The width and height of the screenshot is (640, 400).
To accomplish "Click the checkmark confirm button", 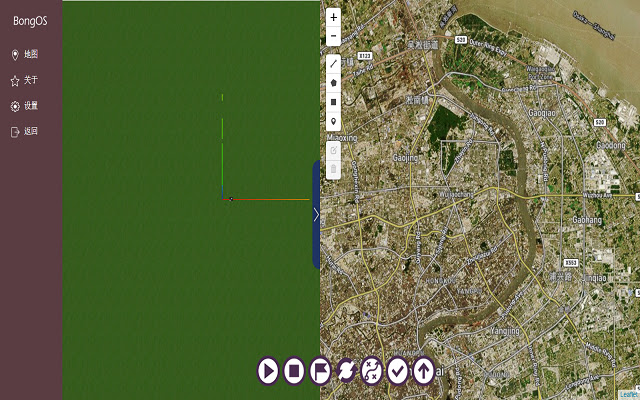I will pyautogui.click(x=398, y=371).
